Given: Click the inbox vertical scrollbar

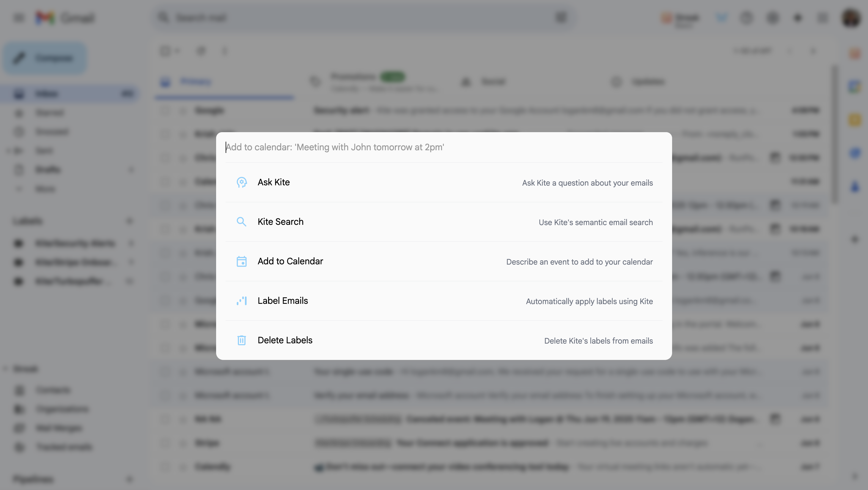Looking at the screenshot, I should coord(834,134).
